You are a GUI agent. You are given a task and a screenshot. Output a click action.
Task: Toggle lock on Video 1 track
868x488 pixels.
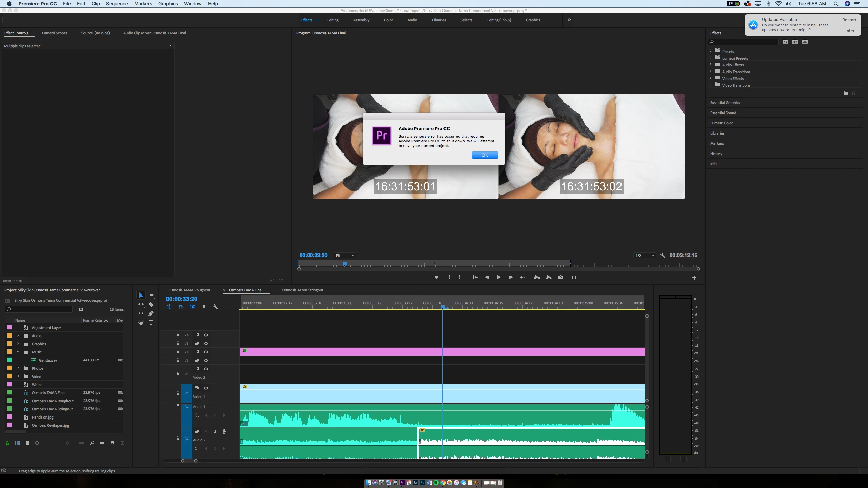(x=178, y=393)
